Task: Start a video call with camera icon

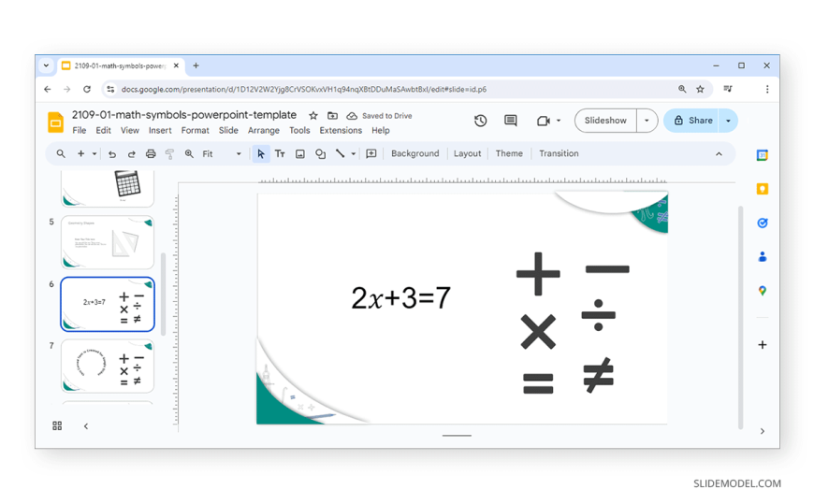Action: point(543,121)
